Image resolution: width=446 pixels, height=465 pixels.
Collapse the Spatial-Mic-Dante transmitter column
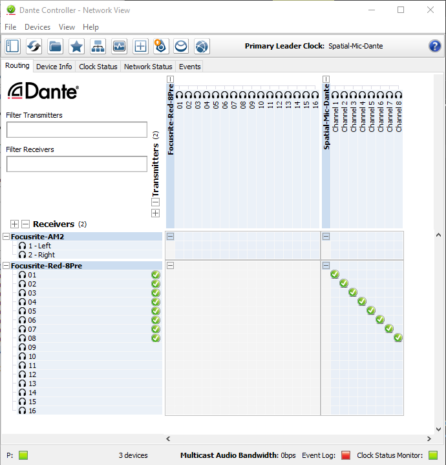coord(326,79)
